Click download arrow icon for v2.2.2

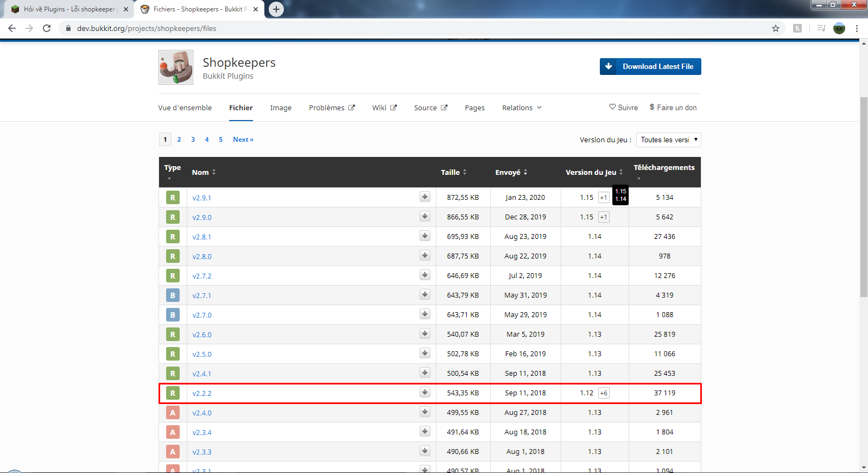tap(425, 392)
